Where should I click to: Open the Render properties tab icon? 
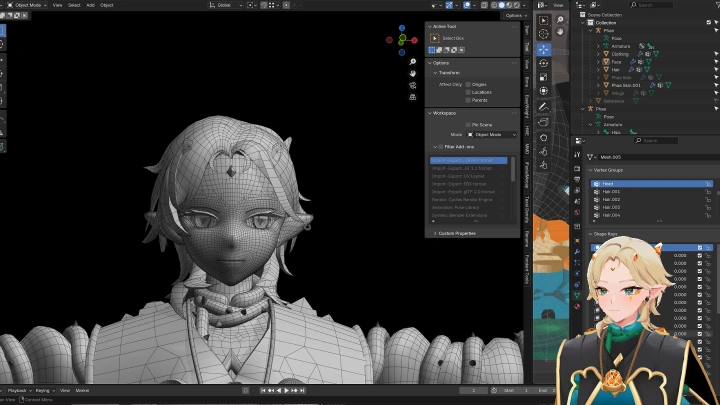click(x=577, y=169)
